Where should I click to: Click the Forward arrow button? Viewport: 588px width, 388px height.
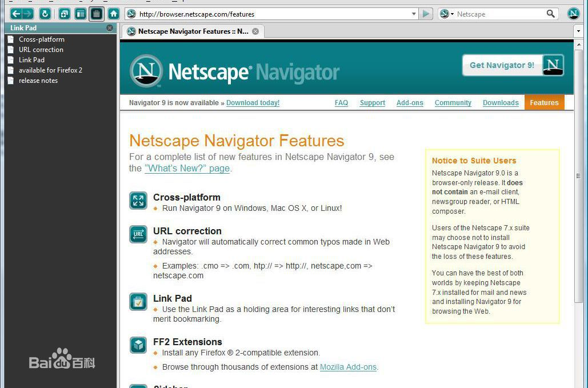click(28, 14)
